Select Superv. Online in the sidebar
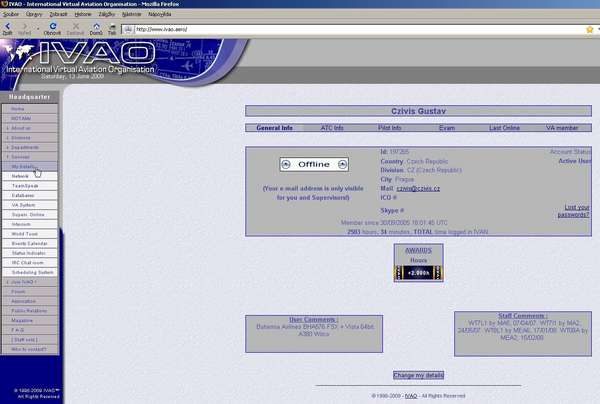This screenshot has height=404, width=600. (x=30, y=214)
